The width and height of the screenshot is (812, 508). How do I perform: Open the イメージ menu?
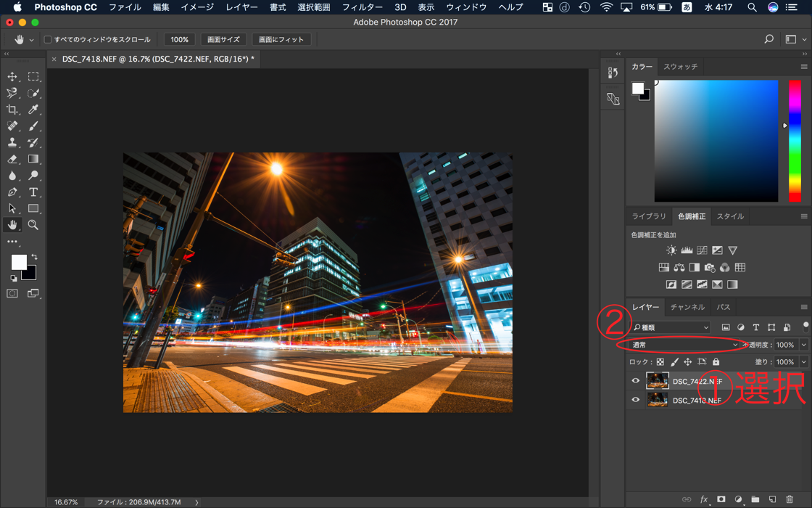pyautogui.click(x=197, y=7)
